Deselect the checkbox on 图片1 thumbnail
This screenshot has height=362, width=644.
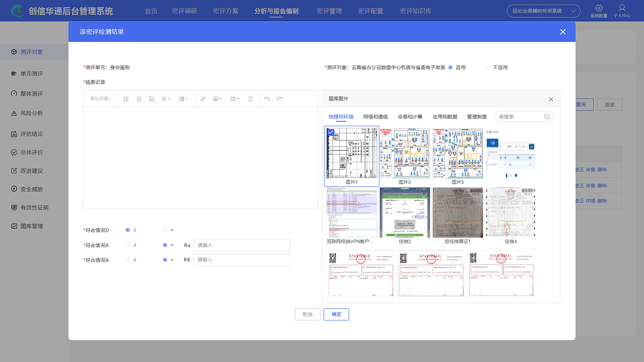coord(331,132)
